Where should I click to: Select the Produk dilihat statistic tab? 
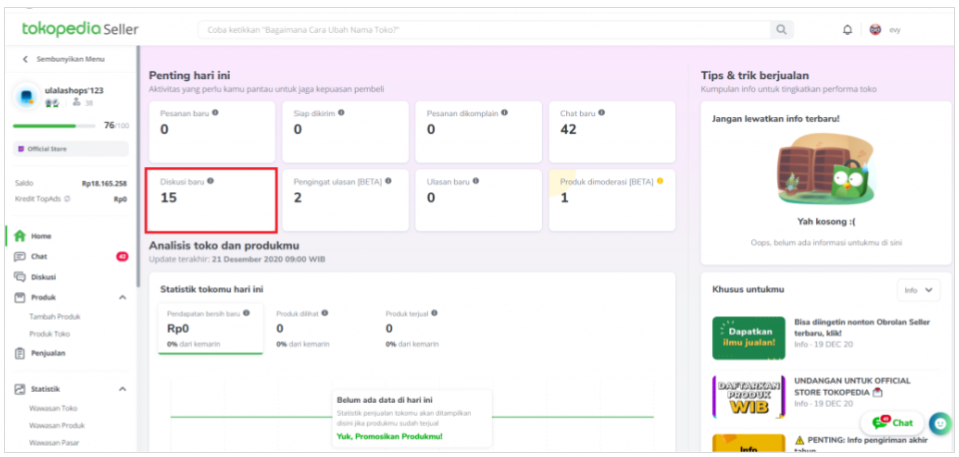pos(302,329)
